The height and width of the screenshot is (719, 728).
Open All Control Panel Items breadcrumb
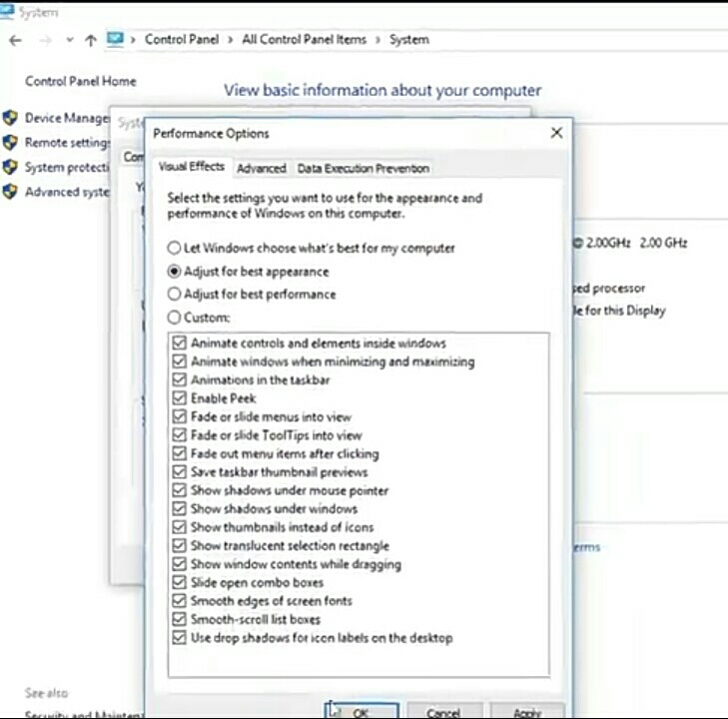[305, 40]
